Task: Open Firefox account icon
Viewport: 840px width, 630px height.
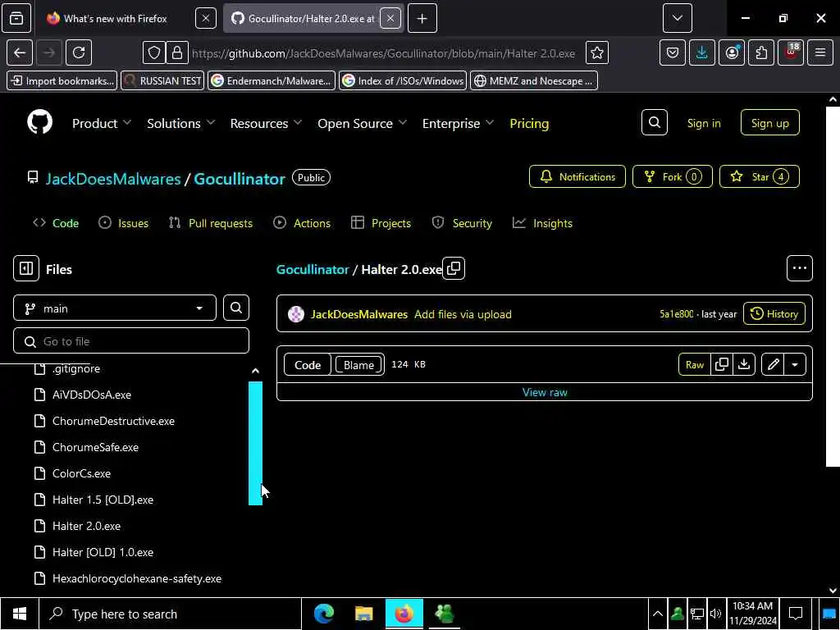Action: [731, 52]
